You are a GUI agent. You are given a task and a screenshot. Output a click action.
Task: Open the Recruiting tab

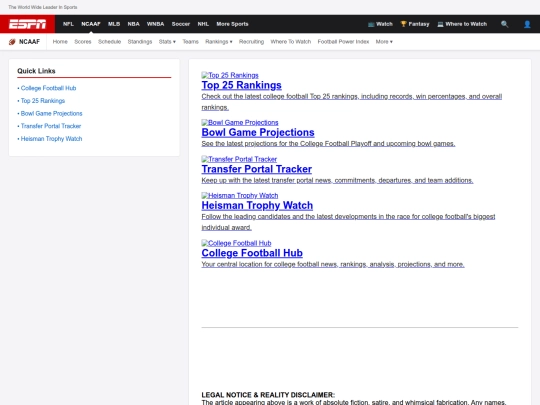coord(251,42)
